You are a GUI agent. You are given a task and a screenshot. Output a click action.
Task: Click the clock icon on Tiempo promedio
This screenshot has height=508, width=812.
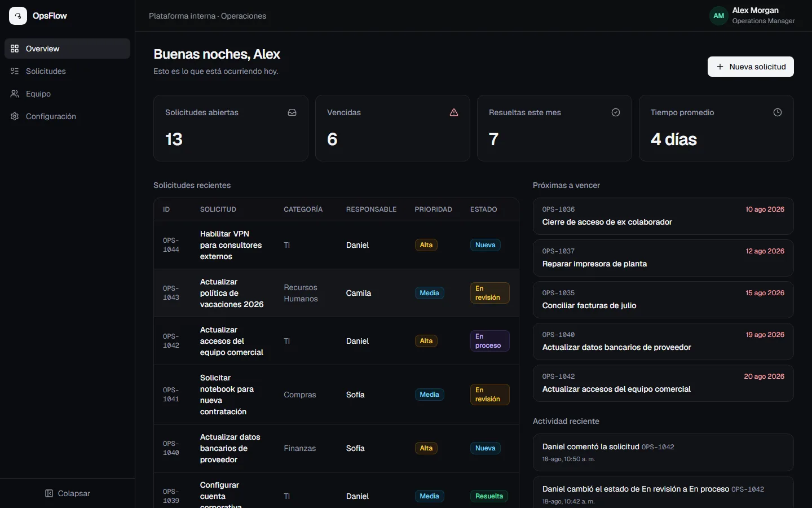tap(778, 112)
